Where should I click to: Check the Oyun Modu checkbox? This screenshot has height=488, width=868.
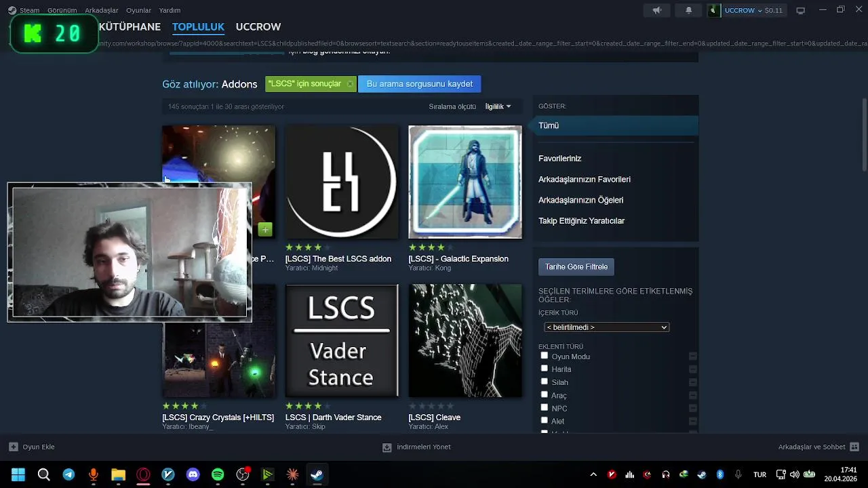tap(544, 356)
